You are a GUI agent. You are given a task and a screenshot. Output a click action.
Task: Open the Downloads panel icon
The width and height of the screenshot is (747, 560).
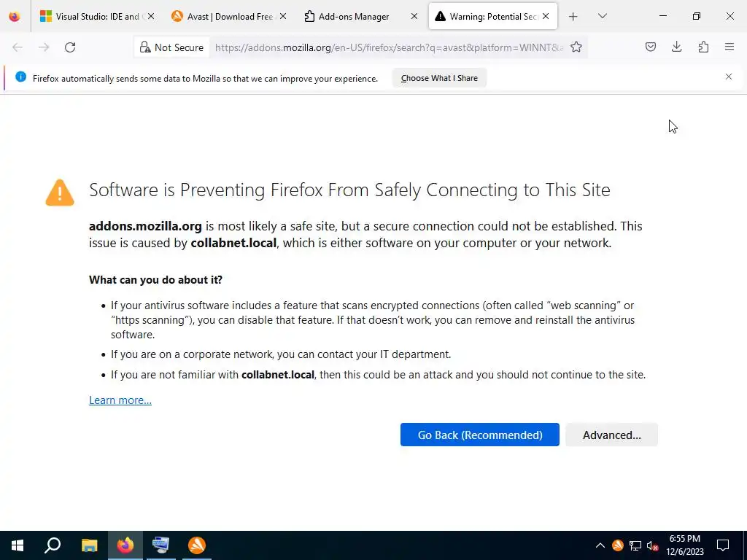(x=676, y=47)
